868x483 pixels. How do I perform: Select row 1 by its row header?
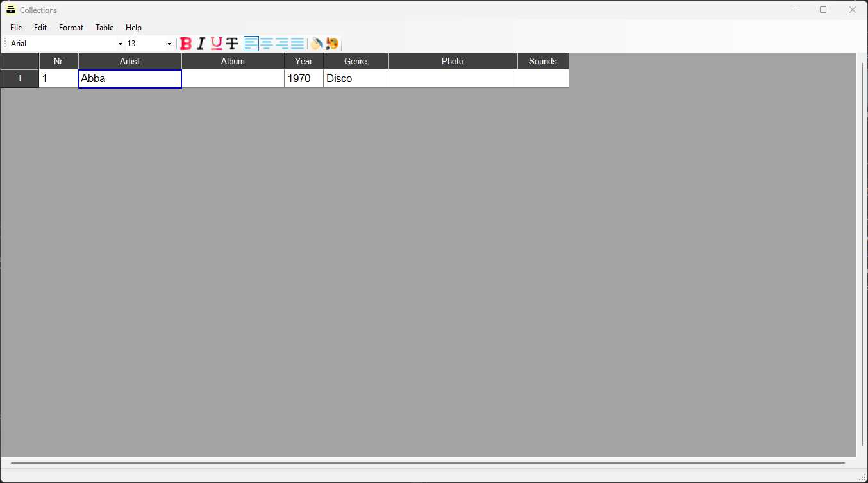[20, 78]
